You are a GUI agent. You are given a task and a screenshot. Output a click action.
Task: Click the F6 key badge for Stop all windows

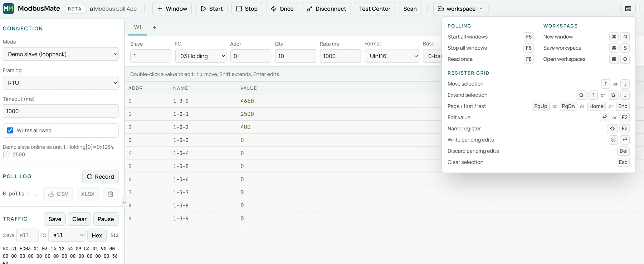coord(529,48)
